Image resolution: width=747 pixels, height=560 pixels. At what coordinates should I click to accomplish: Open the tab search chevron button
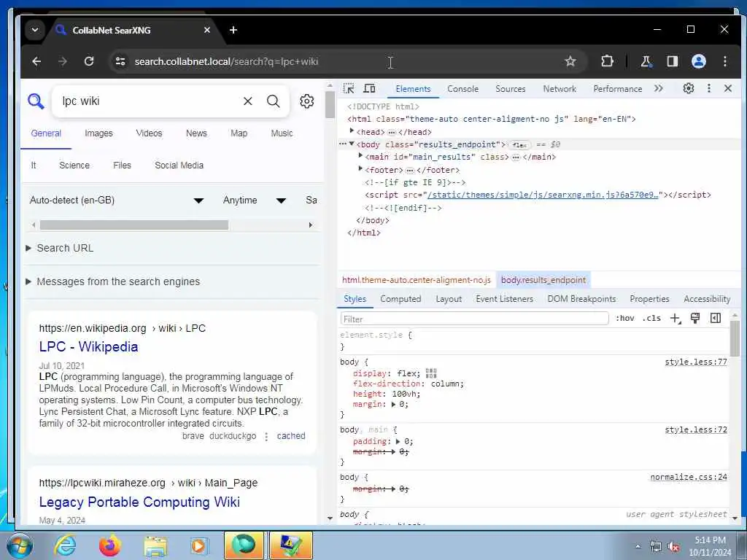pos(35,30)
